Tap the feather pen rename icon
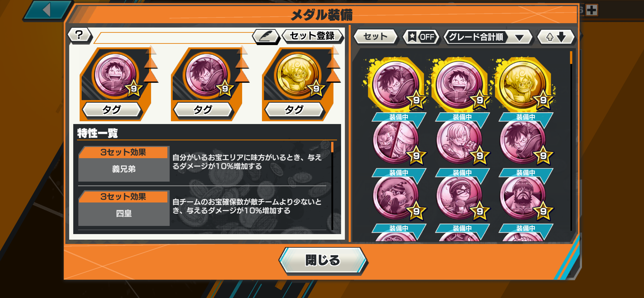 [266, 36]
